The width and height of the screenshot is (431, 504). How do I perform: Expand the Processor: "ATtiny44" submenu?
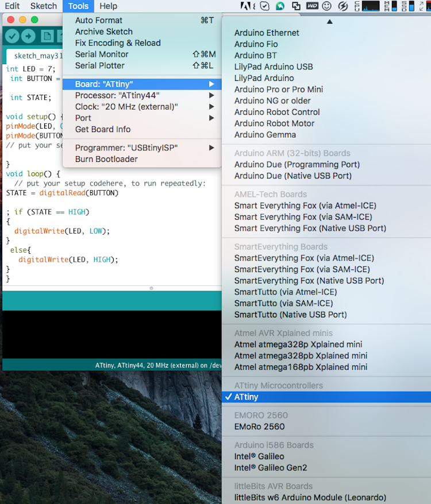[x=142, y=95]
